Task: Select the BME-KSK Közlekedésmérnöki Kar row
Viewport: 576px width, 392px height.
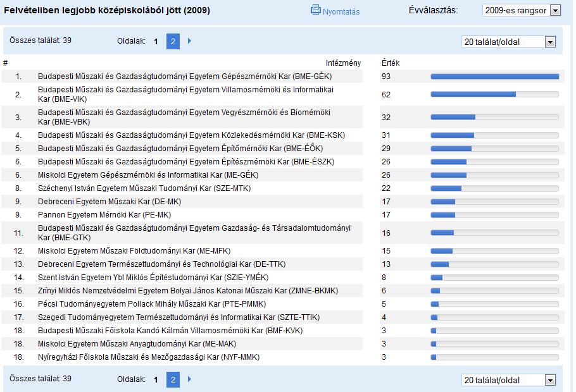Action: (x=191, y=135)
